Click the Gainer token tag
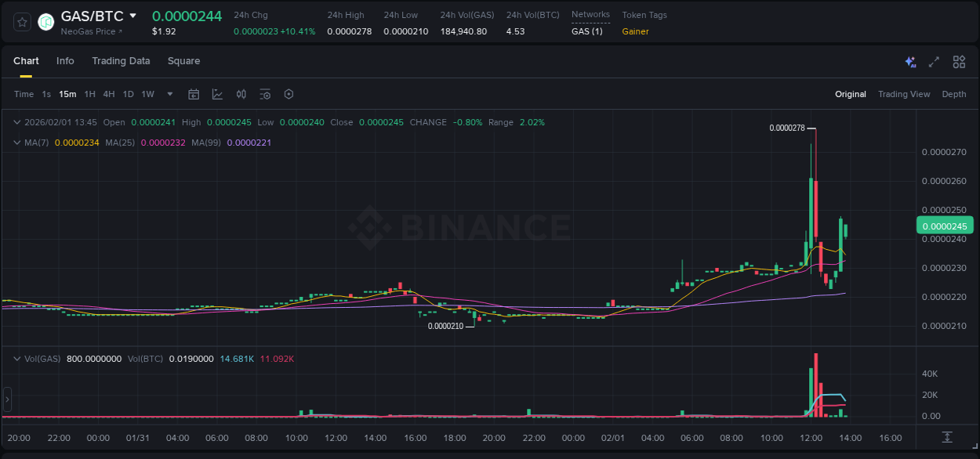This screenshot has height=459, width=980. (635, 31)
